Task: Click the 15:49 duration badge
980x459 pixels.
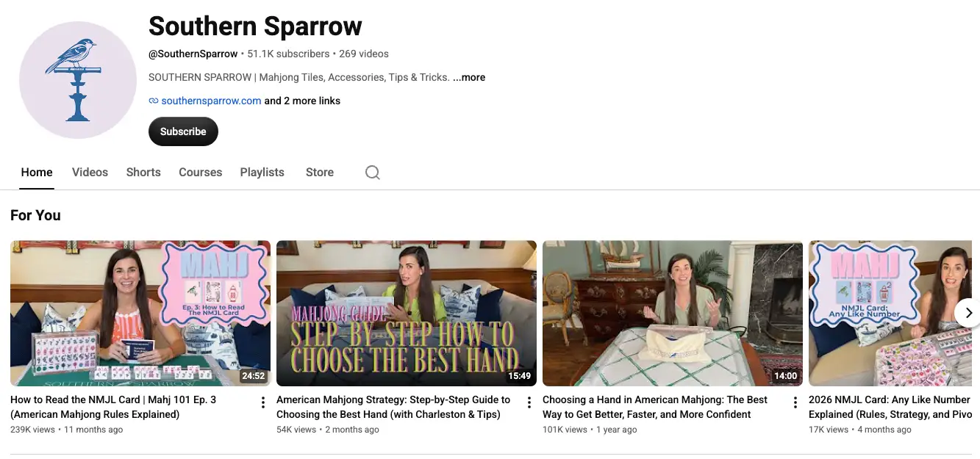Action: click(x=519, y=376)
